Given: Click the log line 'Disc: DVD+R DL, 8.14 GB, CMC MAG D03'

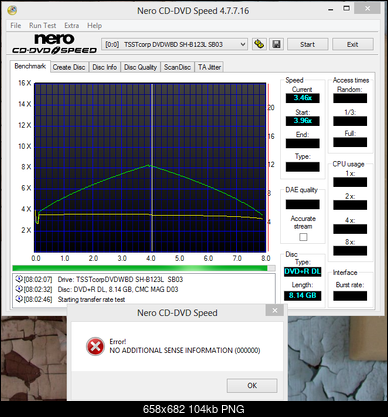Looking at the screenshot, I should click(118, 289).
